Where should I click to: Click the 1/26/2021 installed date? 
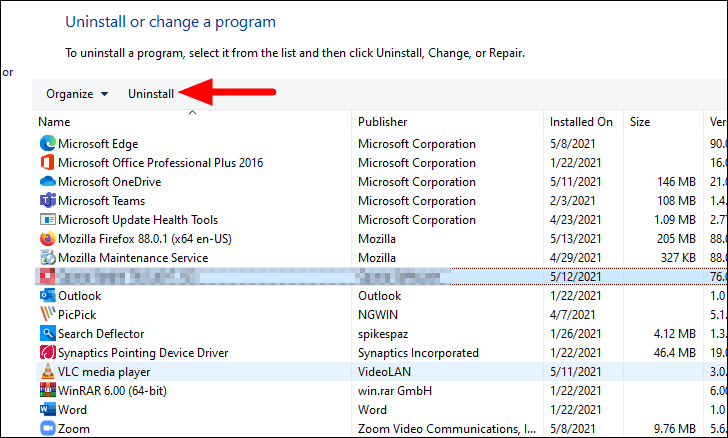[x=575, y=333]
